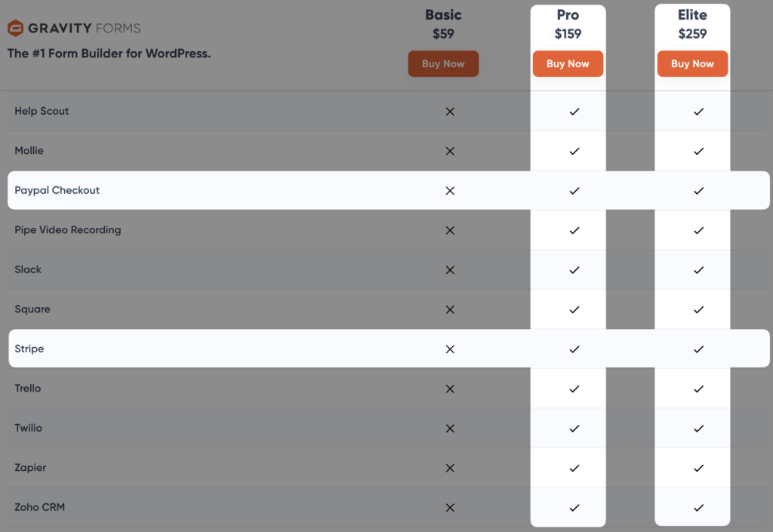Click the Pro checkmark for Twilio

coord(574,429)
